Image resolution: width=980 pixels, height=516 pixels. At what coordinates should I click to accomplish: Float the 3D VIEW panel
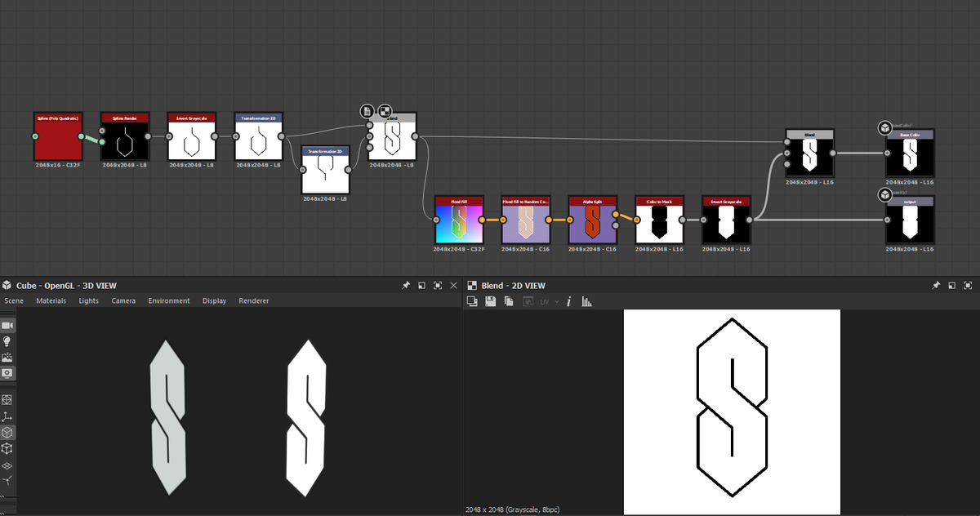coord(421,286)
